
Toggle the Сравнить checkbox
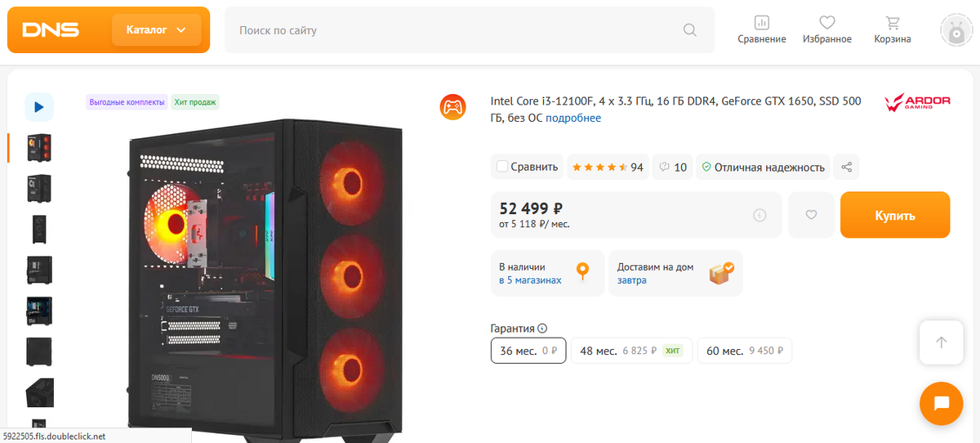point(502,167)
